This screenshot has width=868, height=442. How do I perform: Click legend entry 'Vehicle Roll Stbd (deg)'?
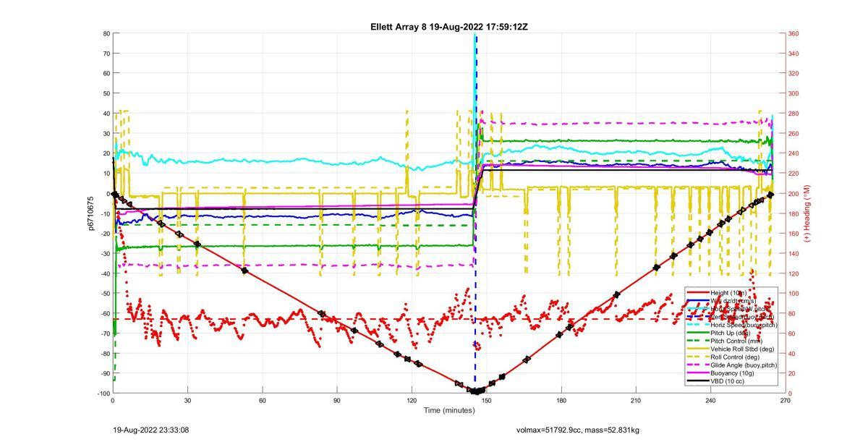click(x=744, y=349)
